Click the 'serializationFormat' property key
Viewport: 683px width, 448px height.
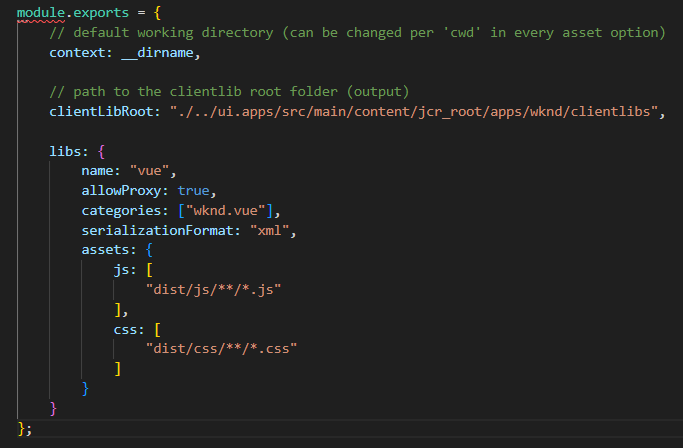click(x=157, y=231)
